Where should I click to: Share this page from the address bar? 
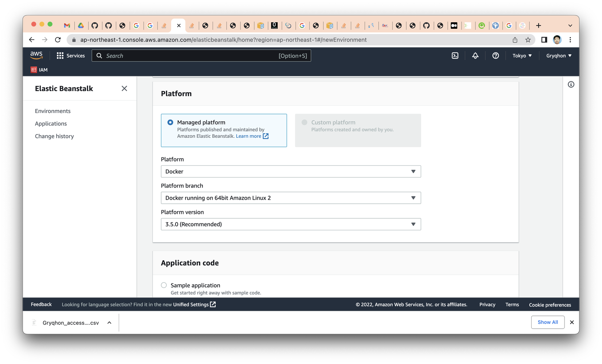click(x=515, y=40)
